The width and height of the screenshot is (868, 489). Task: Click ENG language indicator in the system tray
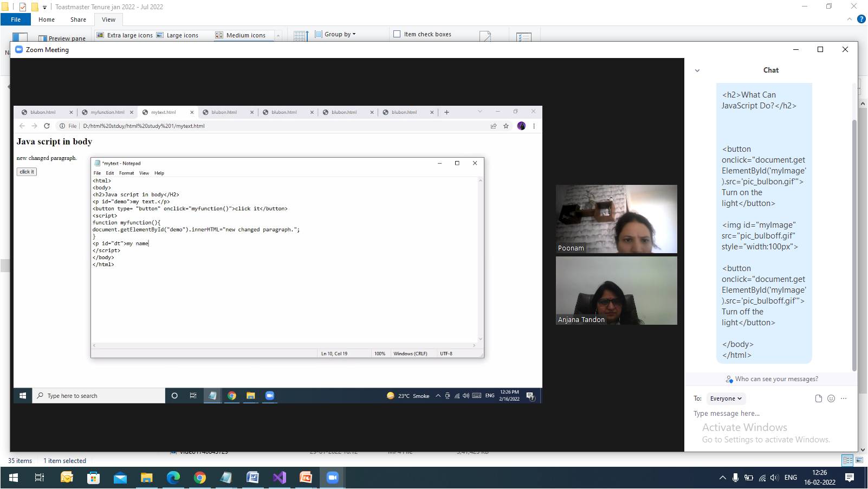pyautogui.click(x=791, y=478)
